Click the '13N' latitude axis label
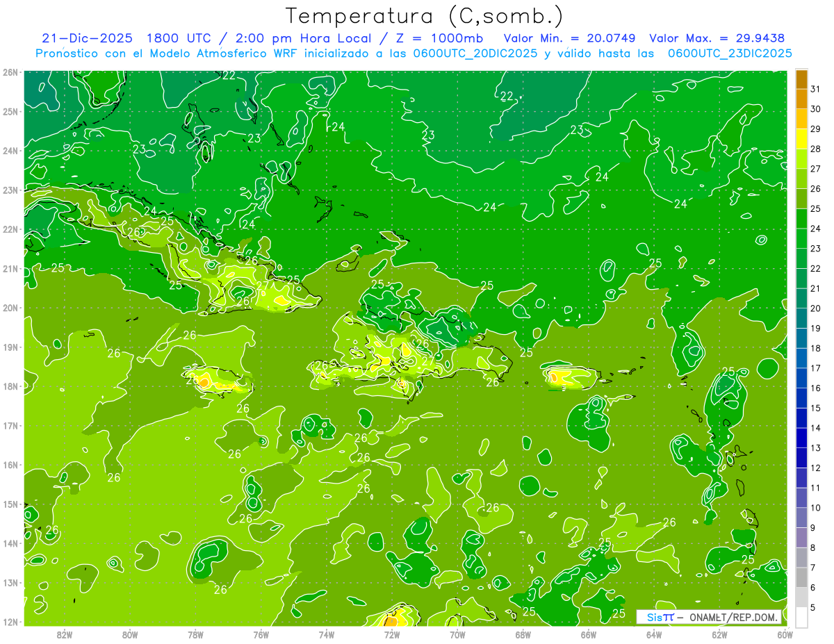This screenshot has height=644, width=834. click(10, 583)
